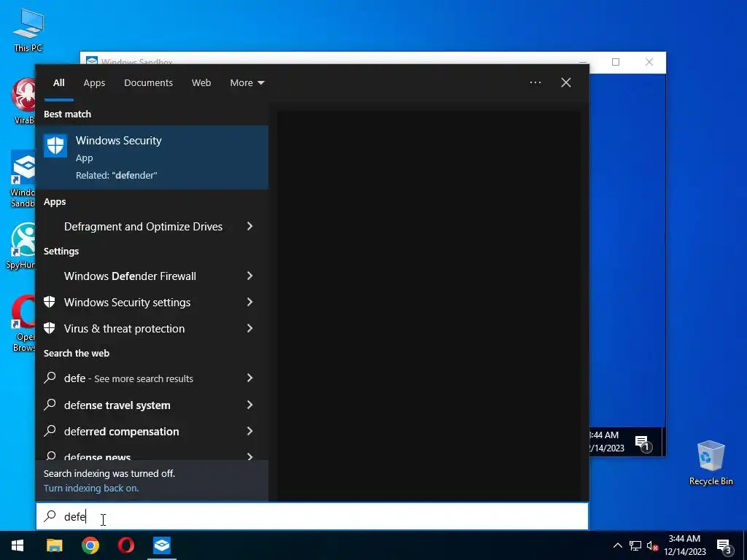This screenshot has height=560, width=747.
Task: Switch to Windows Sandbox taskbar icon
Action: (161, 545)
